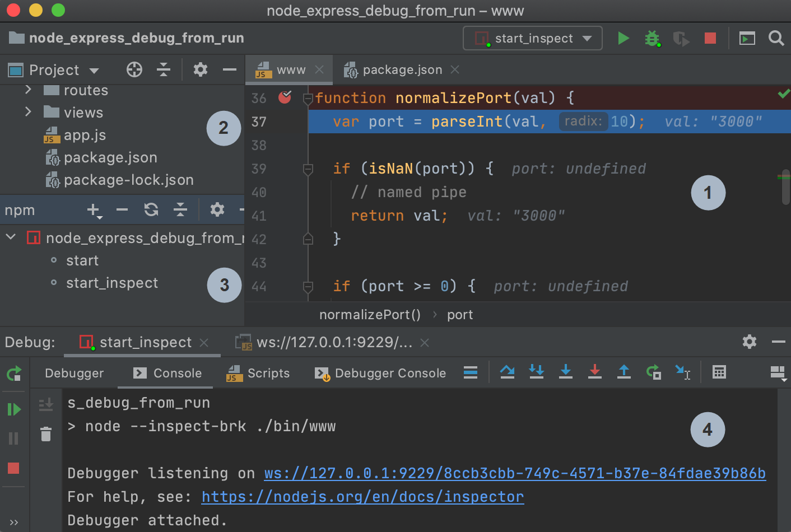
Task: Remove entry in npm tool window
Action: point(122,210)
